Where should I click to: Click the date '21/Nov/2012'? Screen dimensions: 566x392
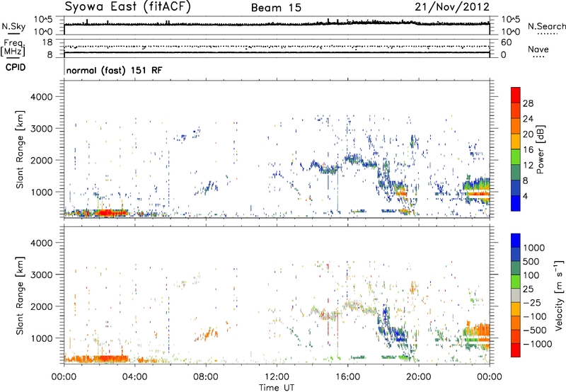point(452,7)
